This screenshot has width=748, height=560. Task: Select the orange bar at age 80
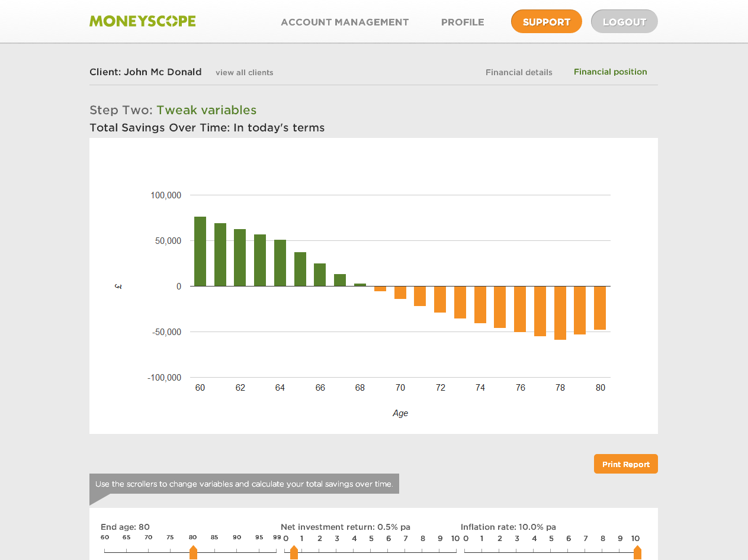point(600,308)
